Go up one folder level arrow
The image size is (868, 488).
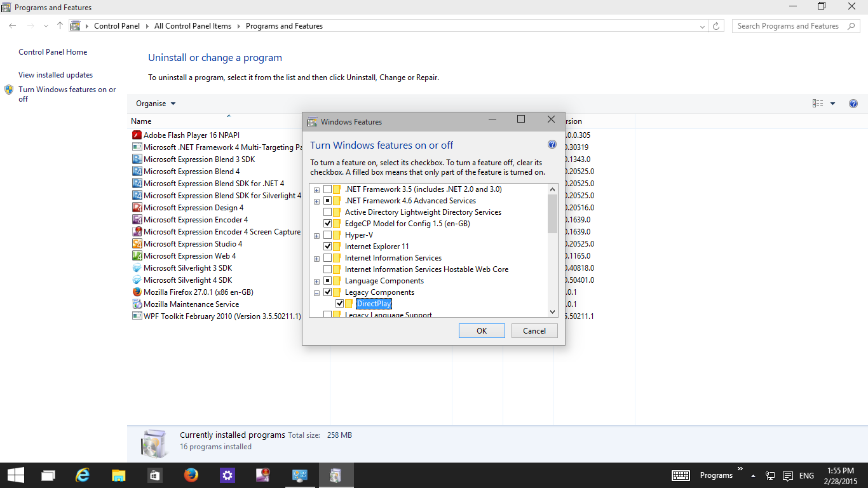(60, 26)
